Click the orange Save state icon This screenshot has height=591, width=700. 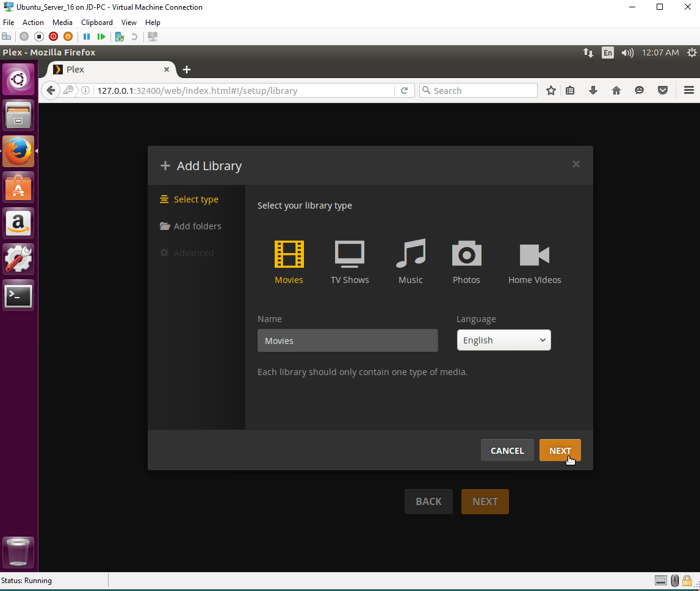pyautogui.click(x=68, y=37)
